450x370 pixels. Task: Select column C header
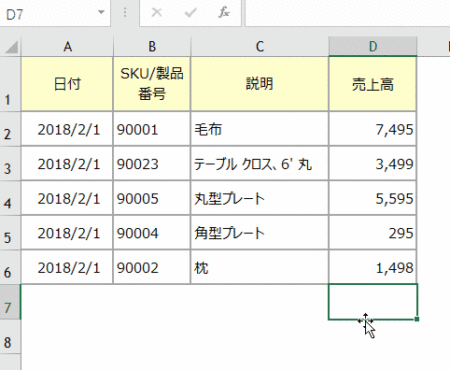coord(260,47)
